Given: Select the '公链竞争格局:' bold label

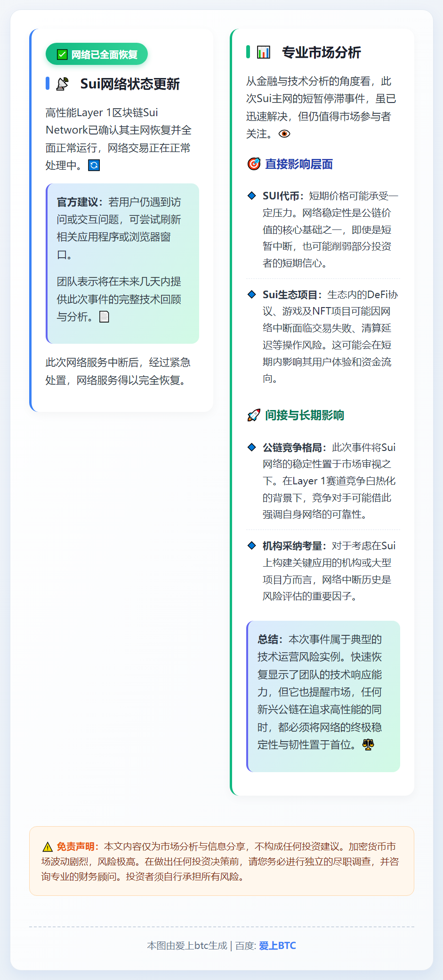Looking at the screenshot, I should pyautogui.click(x=295, y=447).
